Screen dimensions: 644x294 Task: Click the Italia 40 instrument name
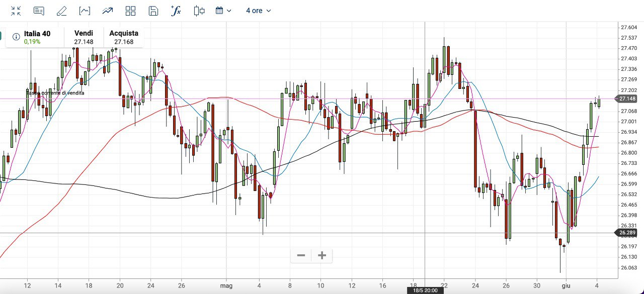(x=37, y=34)
